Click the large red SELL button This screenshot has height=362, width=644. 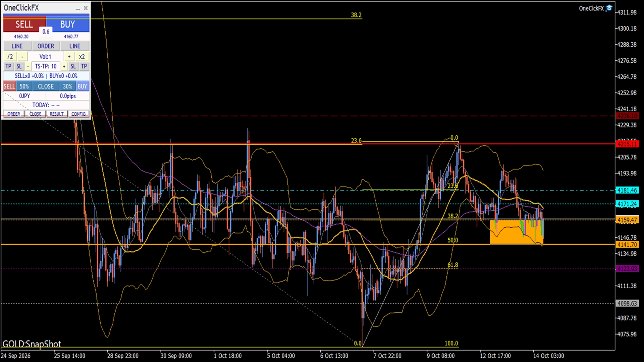[24, 24]
